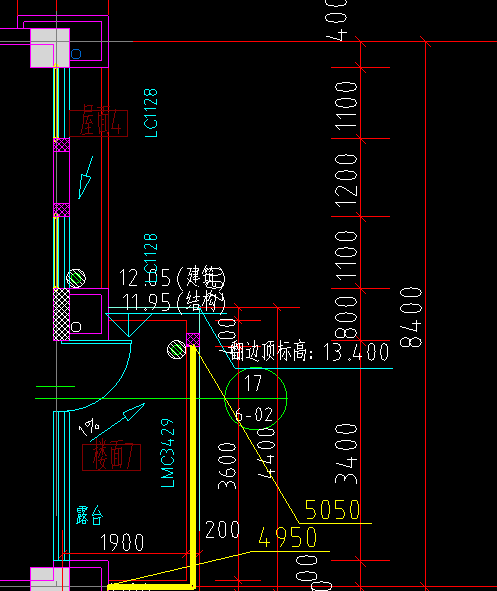Click elevation triangle marker under 11.95
This screenshot has height=591, width=497.
coord(128,325)
